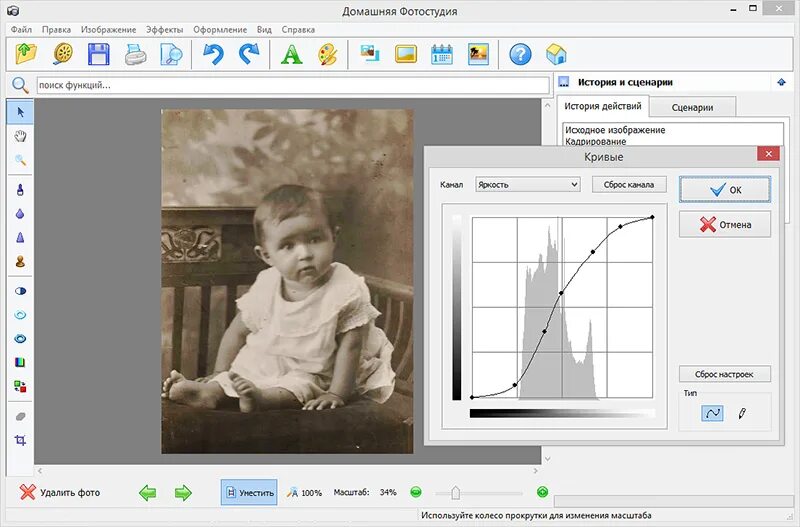Switch to the История действий tab
Image resolution: width=800 pixels, height=527 pixels.
tap(603, 106)
